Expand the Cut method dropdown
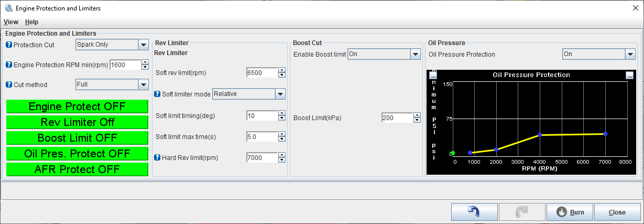 [x=112, y=84]
